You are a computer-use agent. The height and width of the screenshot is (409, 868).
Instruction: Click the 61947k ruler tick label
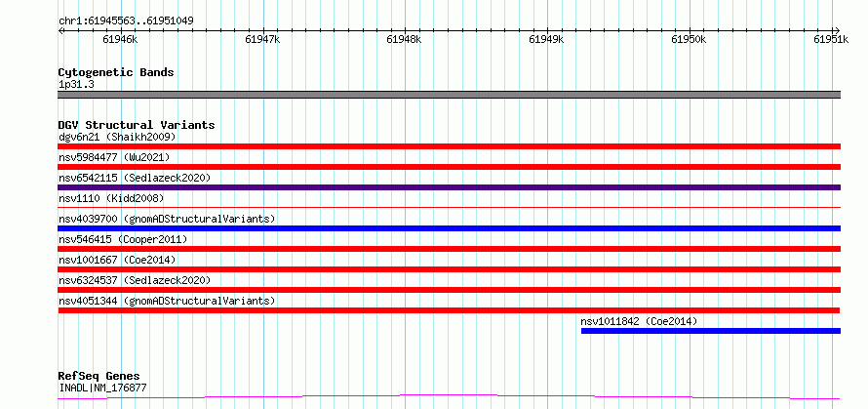263,39
